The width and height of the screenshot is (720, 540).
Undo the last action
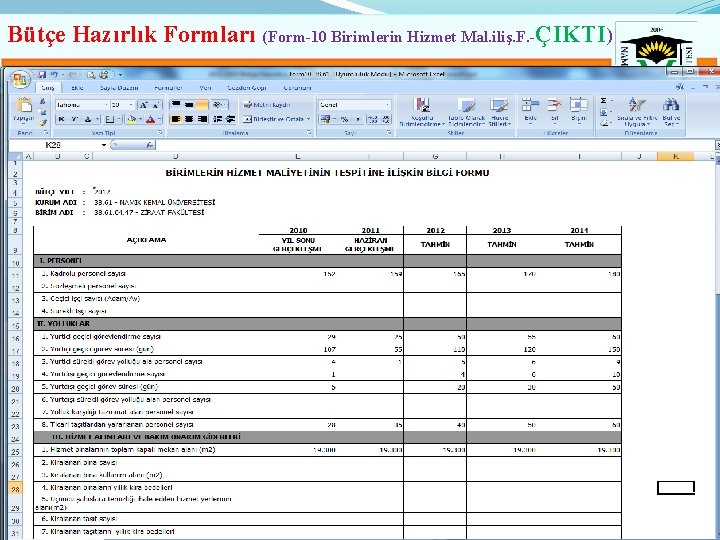(x=54, y=74)
